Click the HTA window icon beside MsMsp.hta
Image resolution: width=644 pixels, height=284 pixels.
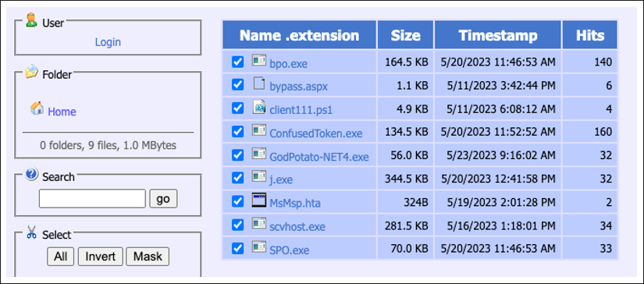(x=258, y=201)
